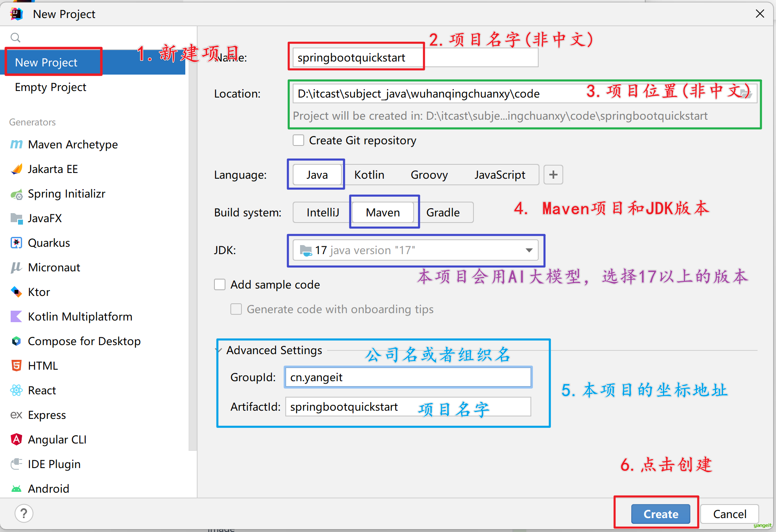Click the Ktor generator icon
The image size is (776, 532).
(x=16, y=292)
